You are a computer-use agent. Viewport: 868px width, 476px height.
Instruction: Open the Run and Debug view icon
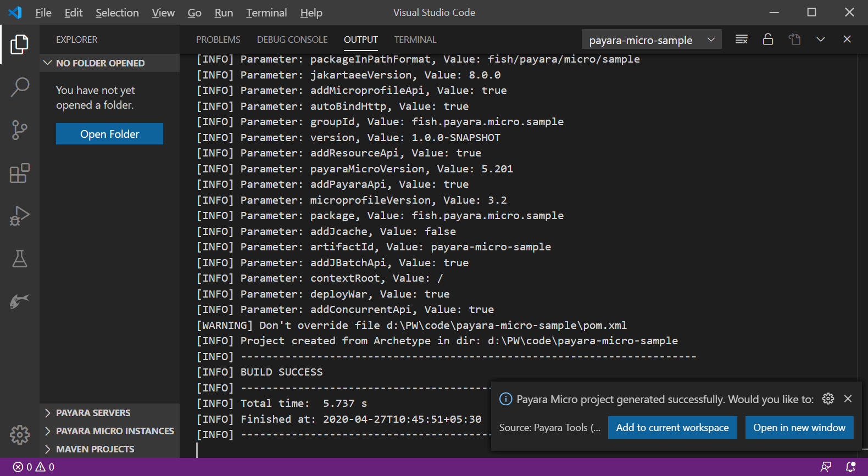tap(20, 216)
